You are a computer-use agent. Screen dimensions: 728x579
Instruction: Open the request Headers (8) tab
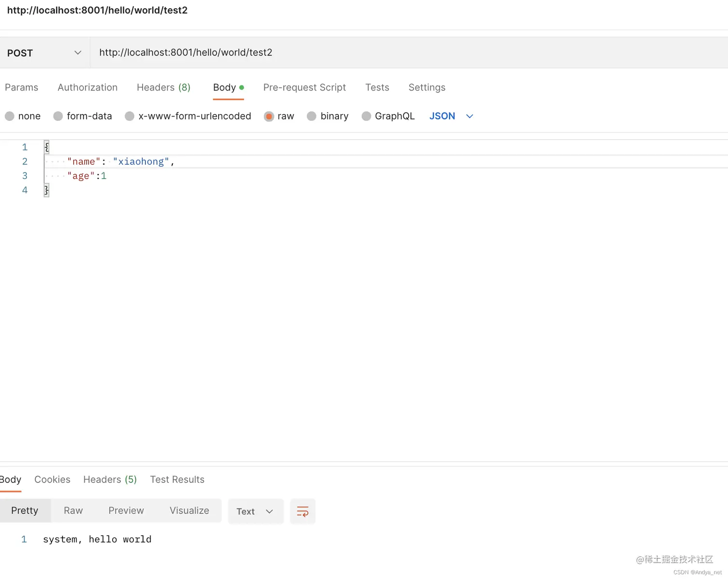pyautogui.click(x=164, y=88)
